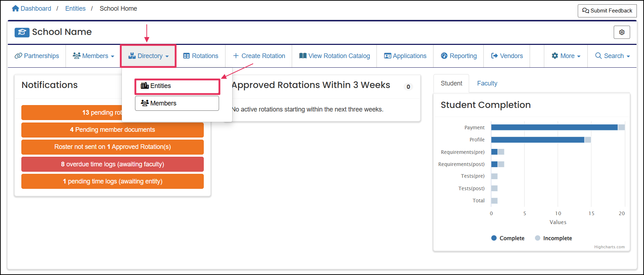The image size is (644, 275).
Task: Open 4 Pending member documents
Action: tap(113, 130)
